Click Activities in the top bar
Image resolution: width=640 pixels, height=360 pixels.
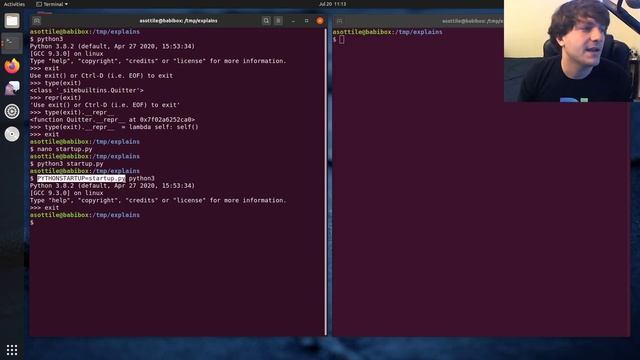pos(14,4)
